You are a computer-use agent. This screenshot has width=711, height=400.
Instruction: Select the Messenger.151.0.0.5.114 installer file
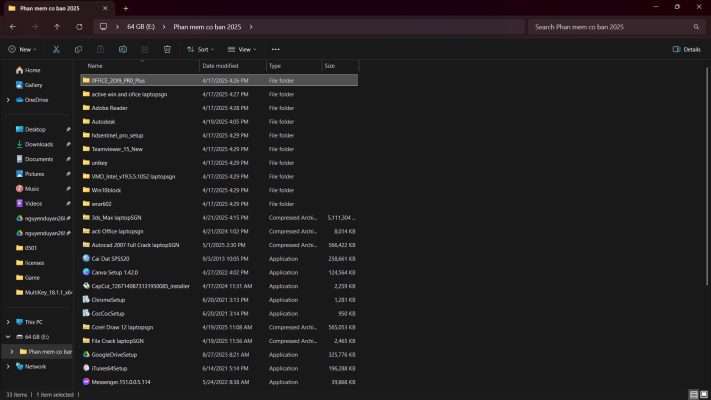point(120,381)
